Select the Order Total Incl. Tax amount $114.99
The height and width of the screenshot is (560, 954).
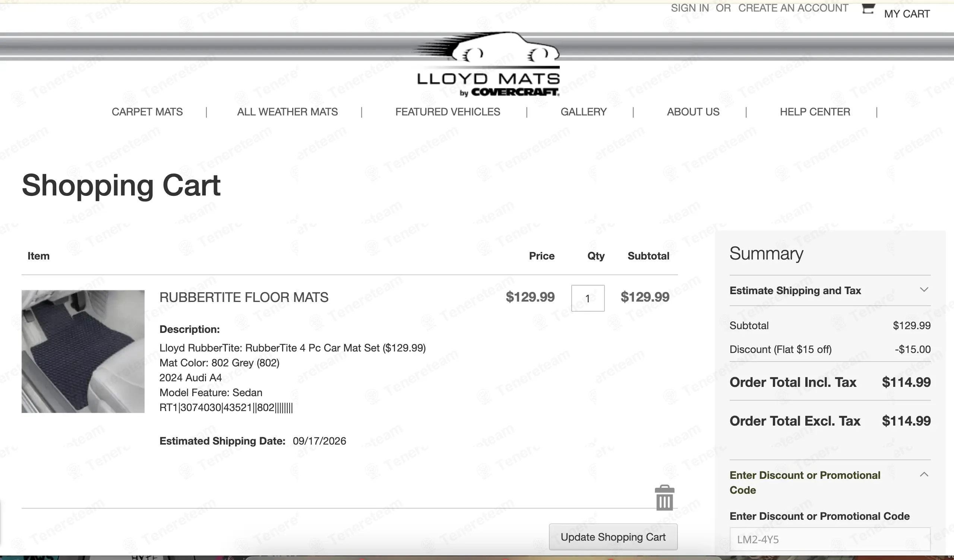[906, 382]
